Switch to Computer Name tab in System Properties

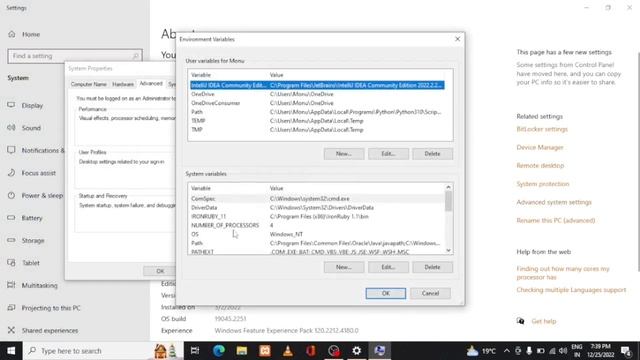coord(89,84)
